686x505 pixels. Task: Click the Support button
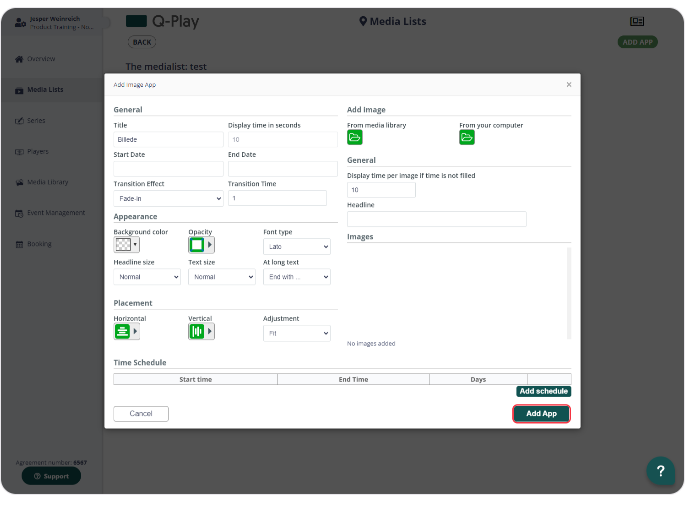point(51,476)
